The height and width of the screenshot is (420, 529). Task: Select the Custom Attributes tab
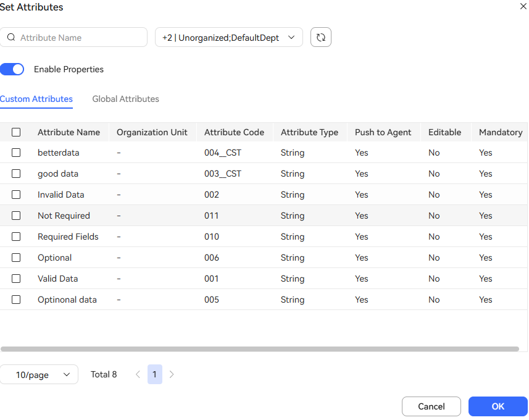(x=36, y=99)
